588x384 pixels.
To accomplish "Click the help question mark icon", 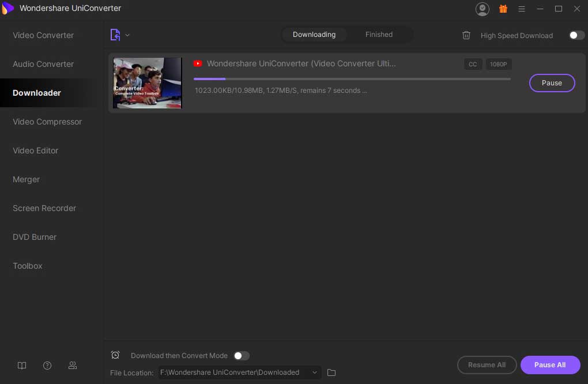I will click(x=47, y=366).
